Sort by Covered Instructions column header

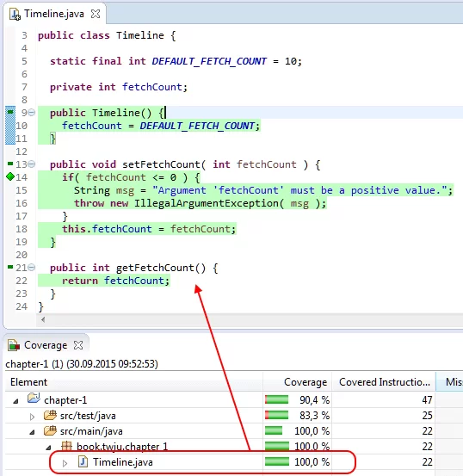tap(384, 382)
